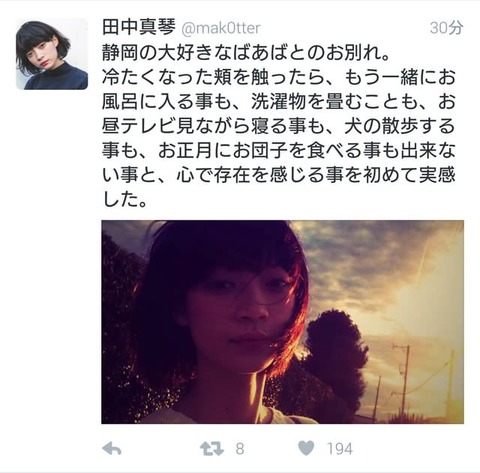This screenshot has width=480, height=473.
Task: Visit the @mak0tter handle link
Action: click(x=221, y=28)
